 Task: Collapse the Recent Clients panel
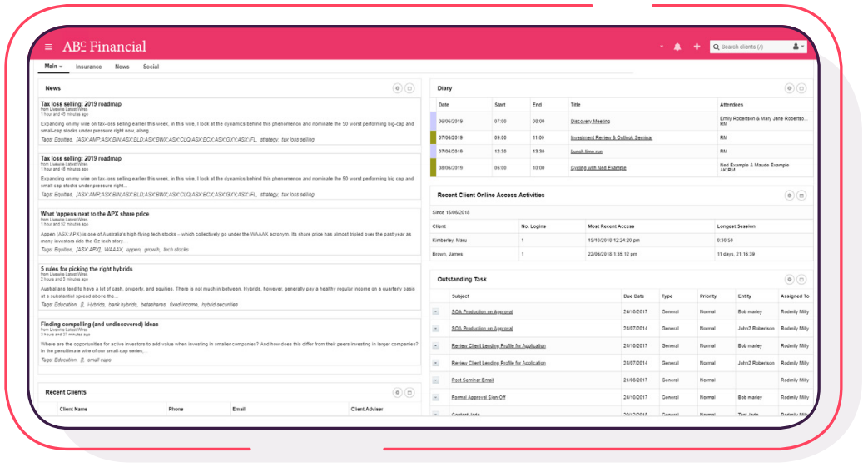[409, 392]
